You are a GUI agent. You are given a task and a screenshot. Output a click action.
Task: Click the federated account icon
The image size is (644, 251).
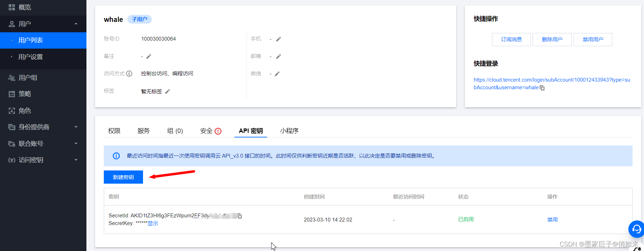pyautogui.click(x=12, y=144)
